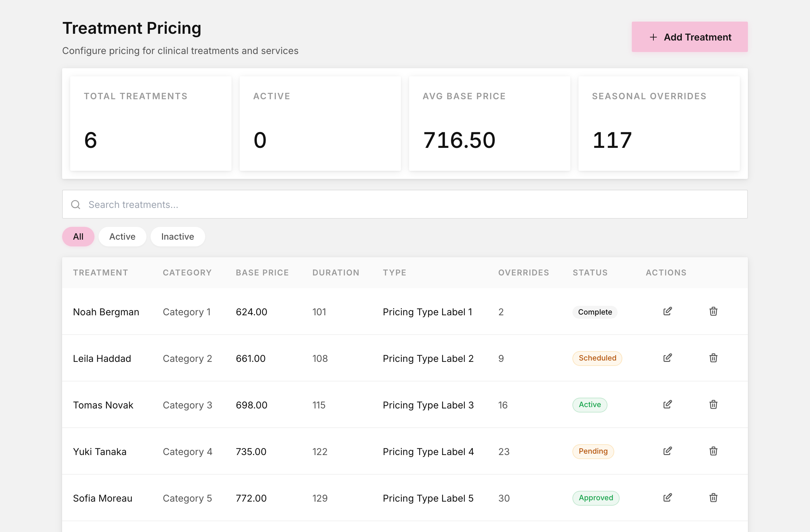Click the Add Treatment button

[x=690, y=37]
